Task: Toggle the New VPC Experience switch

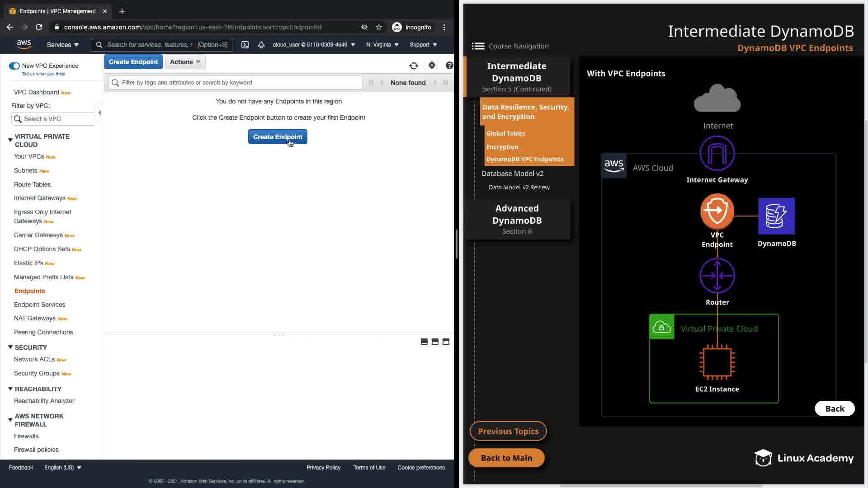Action: point(14,66)
